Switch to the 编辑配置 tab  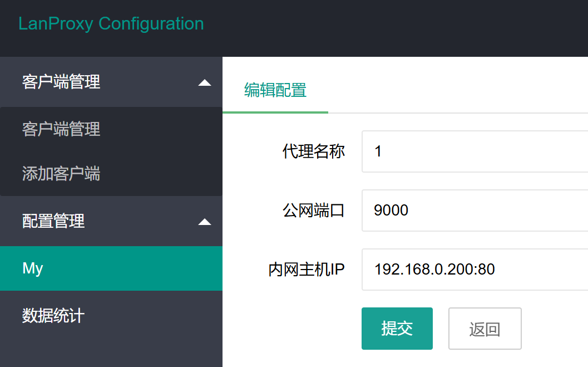click(x=275, y=90)
